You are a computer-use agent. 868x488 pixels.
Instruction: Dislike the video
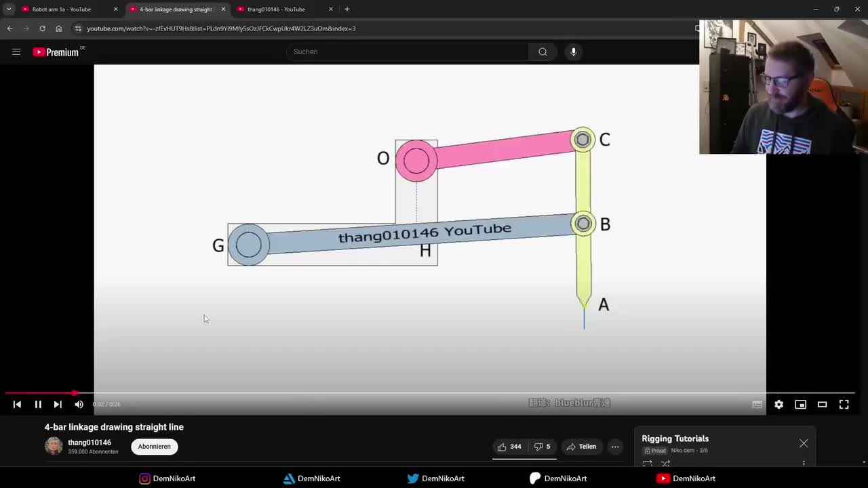(542, 447)
